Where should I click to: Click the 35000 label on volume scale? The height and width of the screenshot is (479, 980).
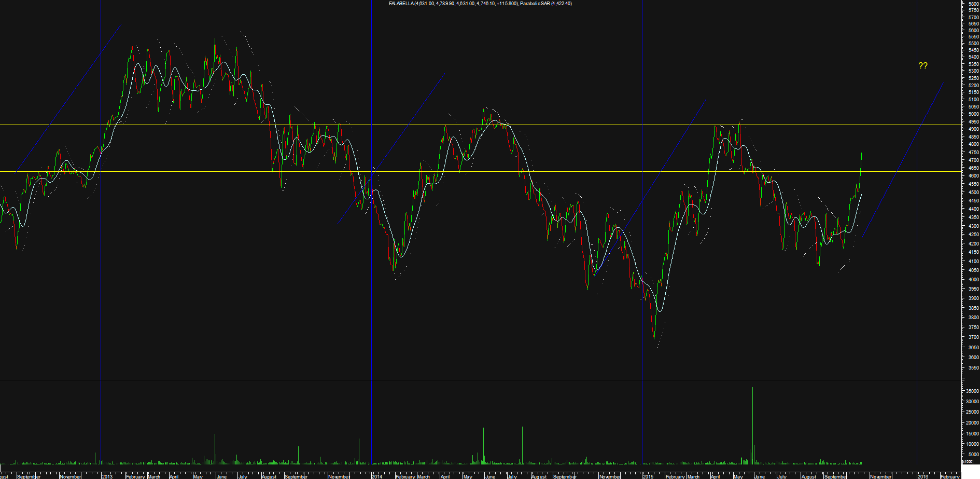point(972,391)
